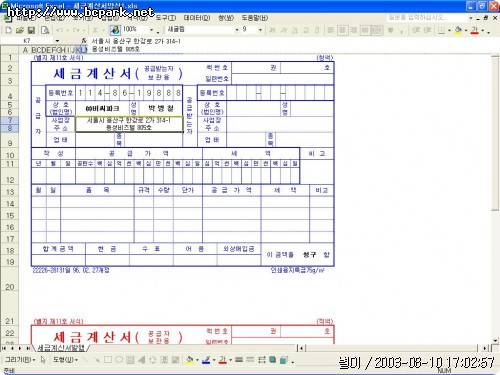This screenshot has height=375, width=500.
Task: Apply the 3-D style icon in the drawing toolbar
Action: click(x=284, y=360)
